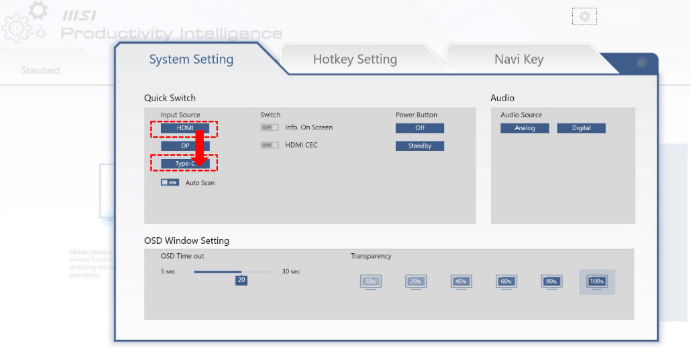This screenshot has width=690, height=362.
Task: Click the 30 sec maximum label
Action: (291, 271)
